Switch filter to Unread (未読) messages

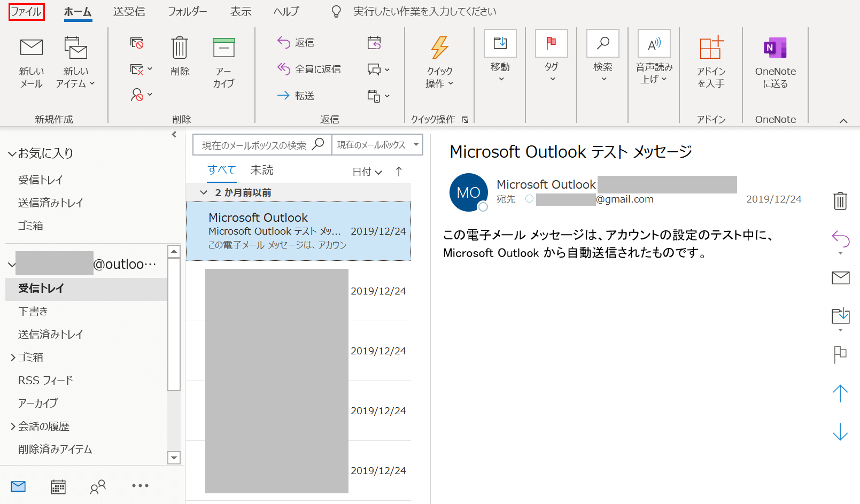[262, 170]
